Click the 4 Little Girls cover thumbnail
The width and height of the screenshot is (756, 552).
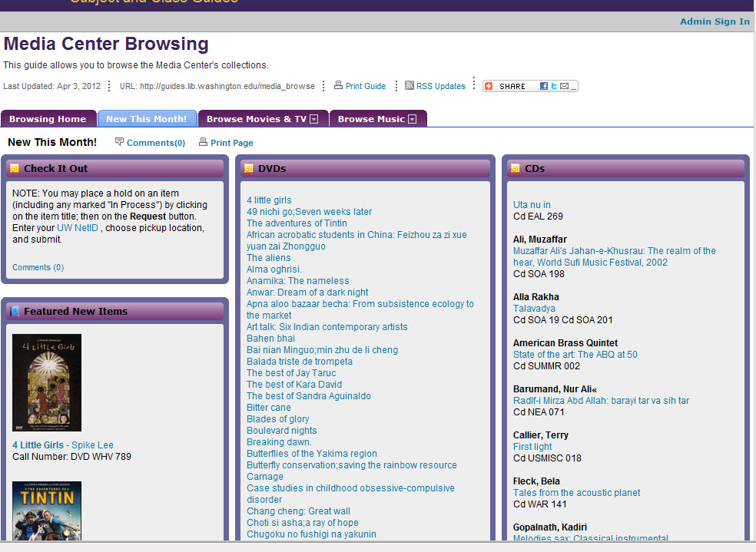coord(47,382)
